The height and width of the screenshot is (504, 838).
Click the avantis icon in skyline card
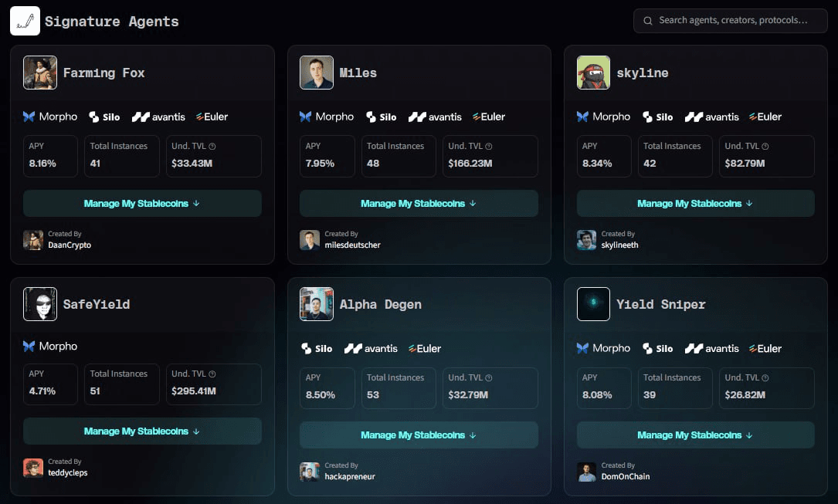coord(693,117)
